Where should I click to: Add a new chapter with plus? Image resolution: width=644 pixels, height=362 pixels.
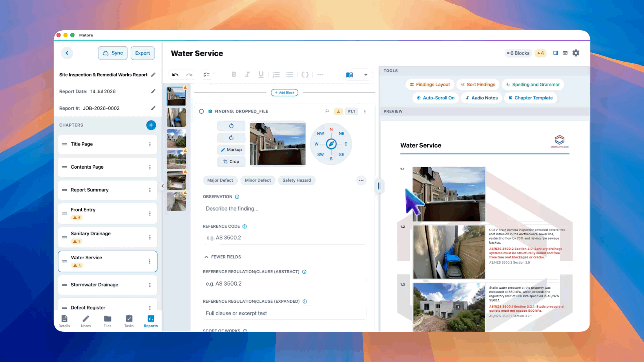151,125
